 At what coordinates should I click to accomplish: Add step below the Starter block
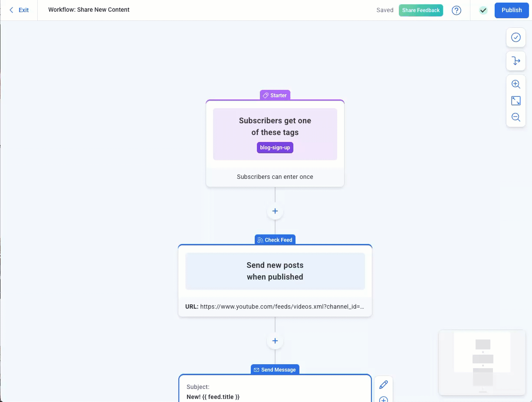[x=275, y=211]
